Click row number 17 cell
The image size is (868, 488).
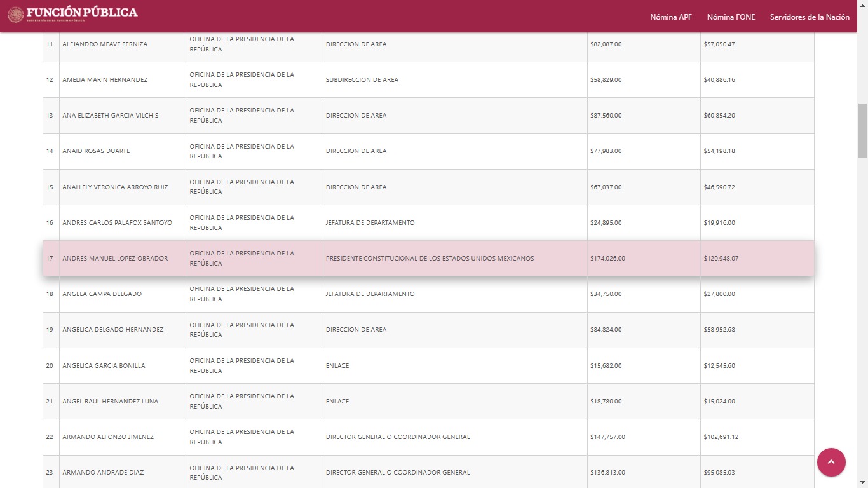click(51, 259)
